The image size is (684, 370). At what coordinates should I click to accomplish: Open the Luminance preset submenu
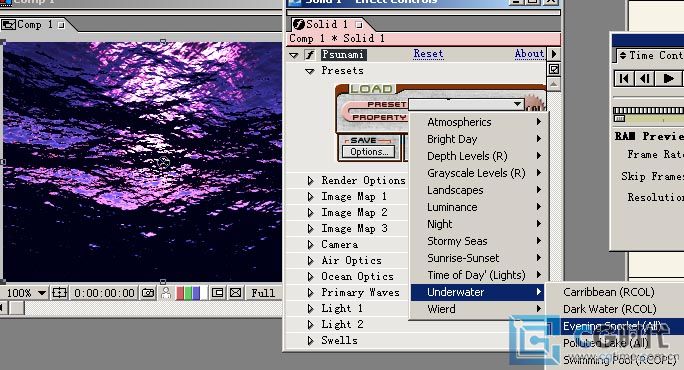point(478,207)
